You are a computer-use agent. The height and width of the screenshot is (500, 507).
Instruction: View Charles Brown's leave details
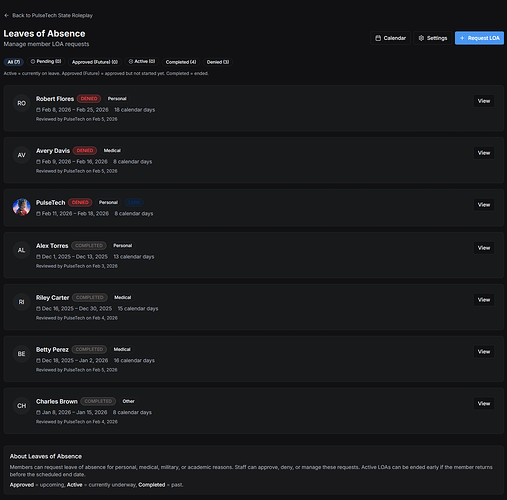click(484, 404)
